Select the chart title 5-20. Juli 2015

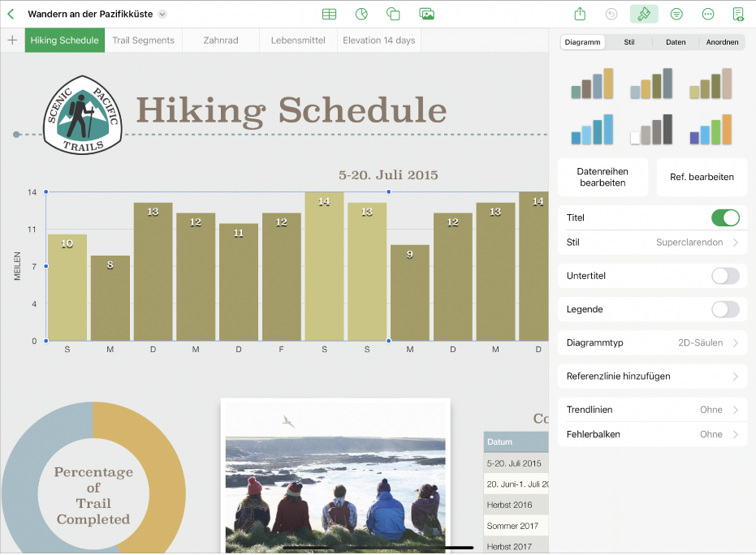tap(388, 175)
